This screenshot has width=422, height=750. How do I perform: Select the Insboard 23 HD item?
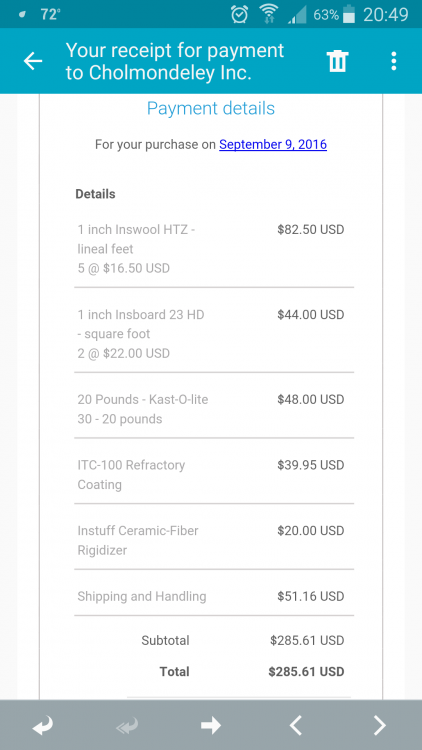point(214,334)
